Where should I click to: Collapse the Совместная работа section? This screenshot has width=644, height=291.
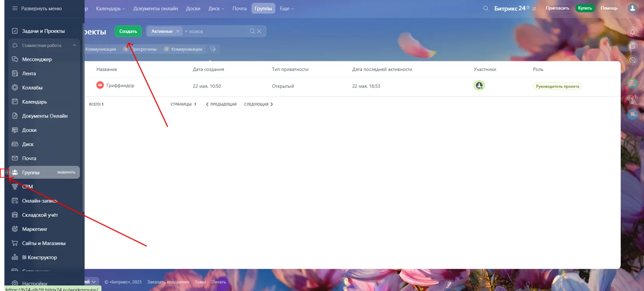point(74,45)
